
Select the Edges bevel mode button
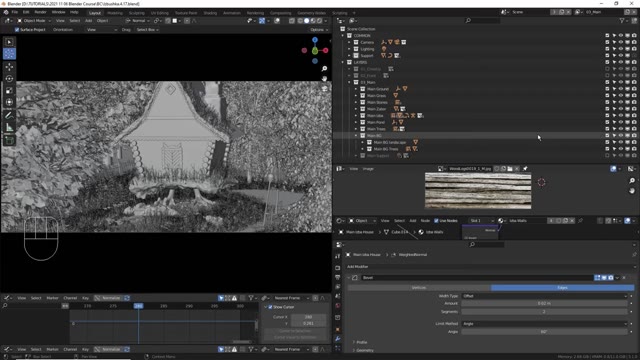(x=562, y=288)
